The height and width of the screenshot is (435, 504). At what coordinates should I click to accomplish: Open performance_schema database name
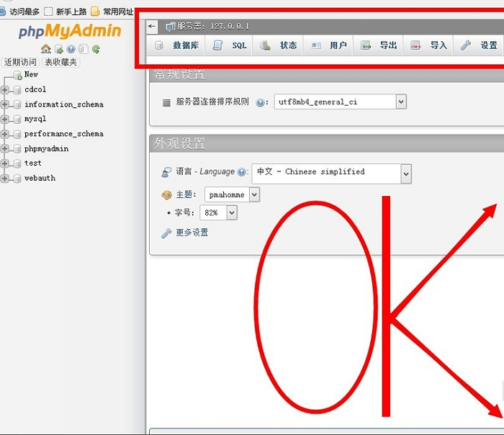pyautogui.click(x=64, y=134)
